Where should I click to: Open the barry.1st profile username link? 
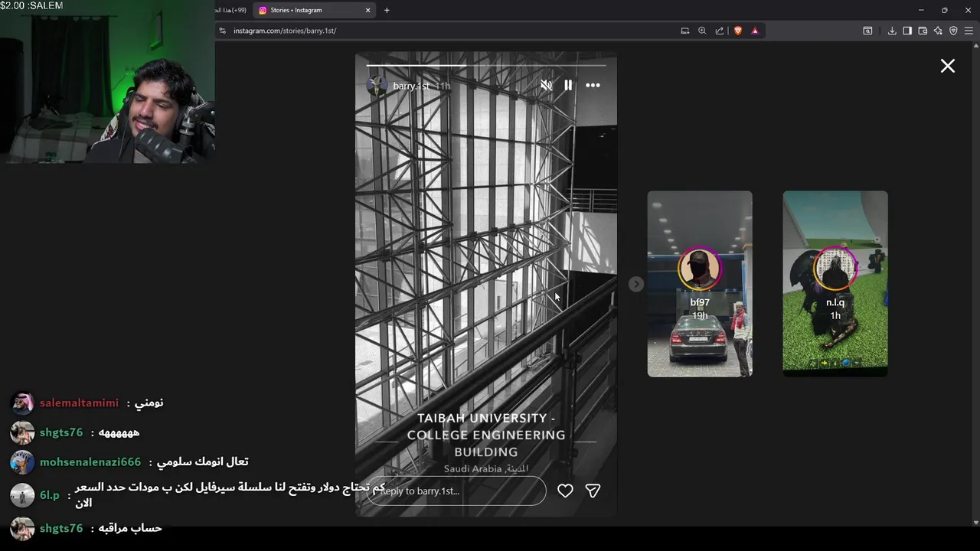point(411,86)
